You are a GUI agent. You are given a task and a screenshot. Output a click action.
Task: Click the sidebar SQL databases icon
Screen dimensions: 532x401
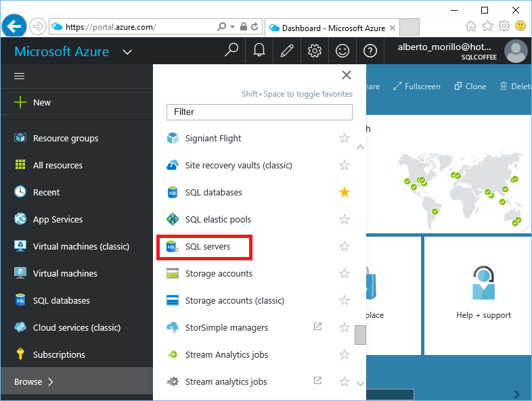tap(20, 300)
